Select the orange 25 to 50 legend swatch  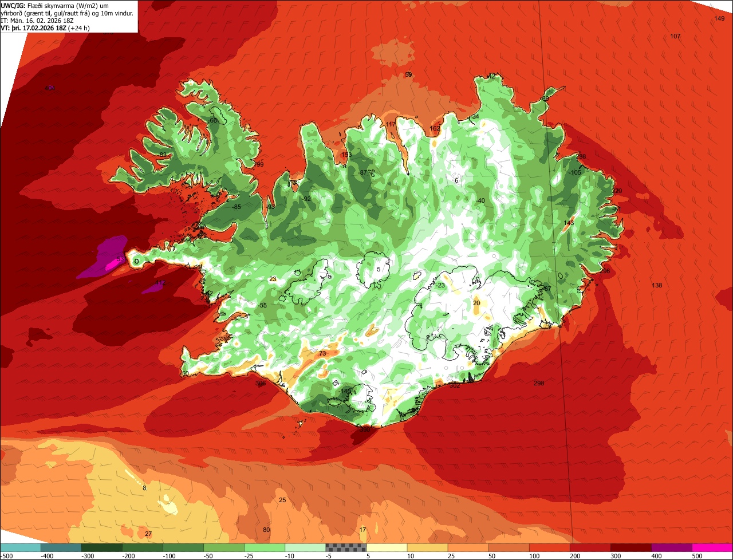pos(468,547)
